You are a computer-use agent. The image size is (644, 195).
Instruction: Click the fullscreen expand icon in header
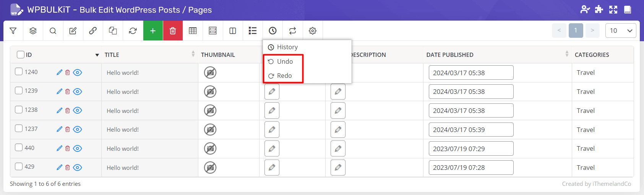(x=613, y=10)
